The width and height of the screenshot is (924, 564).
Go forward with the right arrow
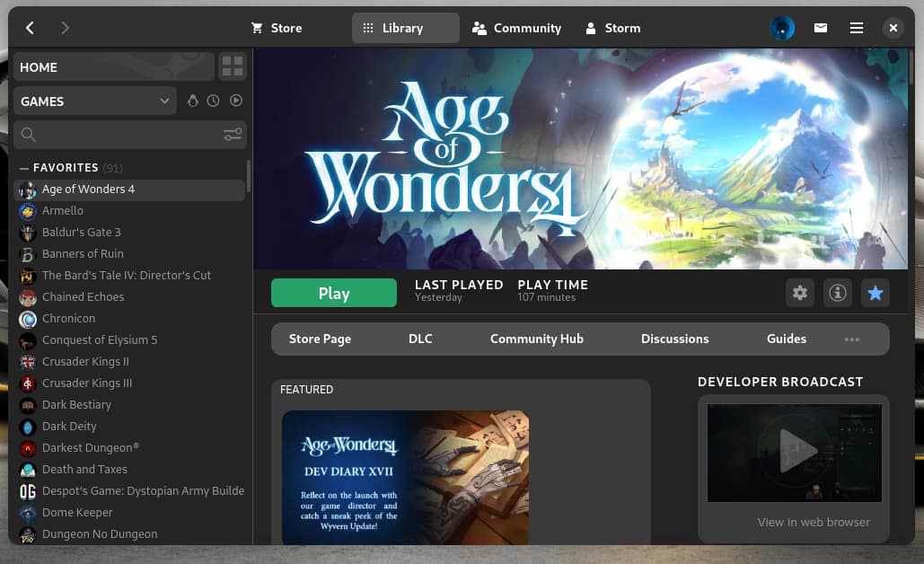pos(65,28)
